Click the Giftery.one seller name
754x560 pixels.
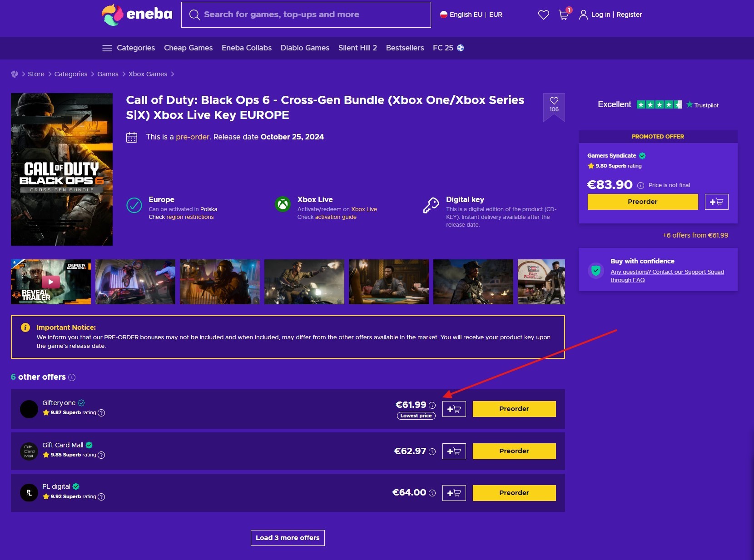[59, 403]
